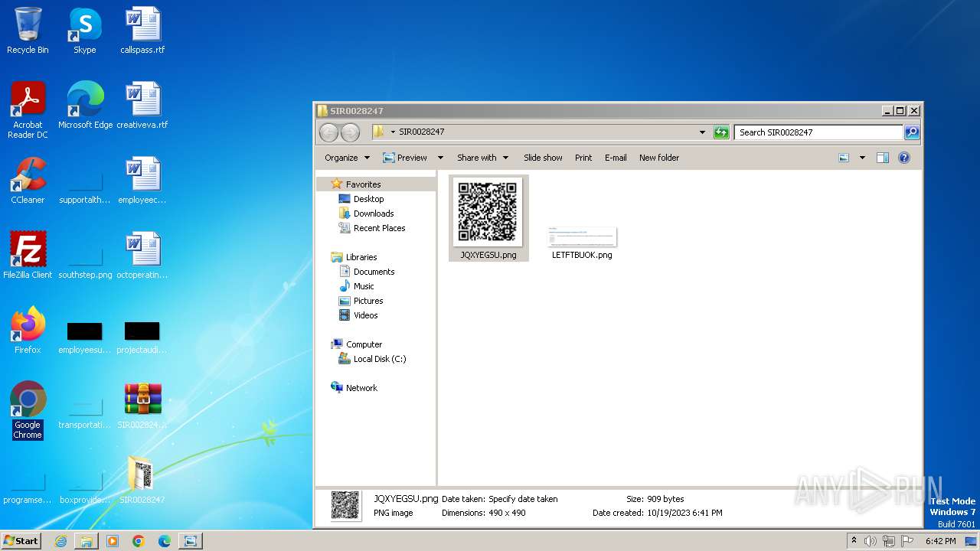The width and height of the screenshot is (980, 551).
Task: Open Edge from the taskbar
Action: click(165, 541)
